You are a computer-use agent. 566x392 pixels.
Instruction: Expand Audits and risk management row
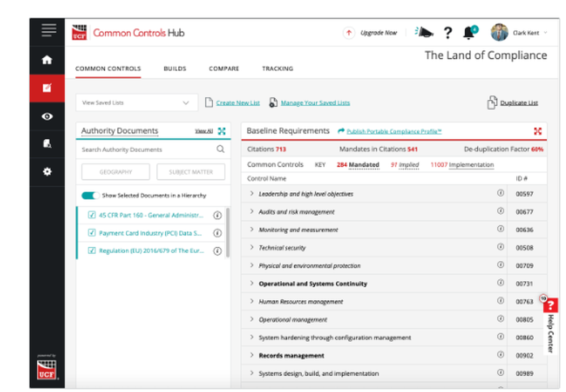click(x=252, y=212)
